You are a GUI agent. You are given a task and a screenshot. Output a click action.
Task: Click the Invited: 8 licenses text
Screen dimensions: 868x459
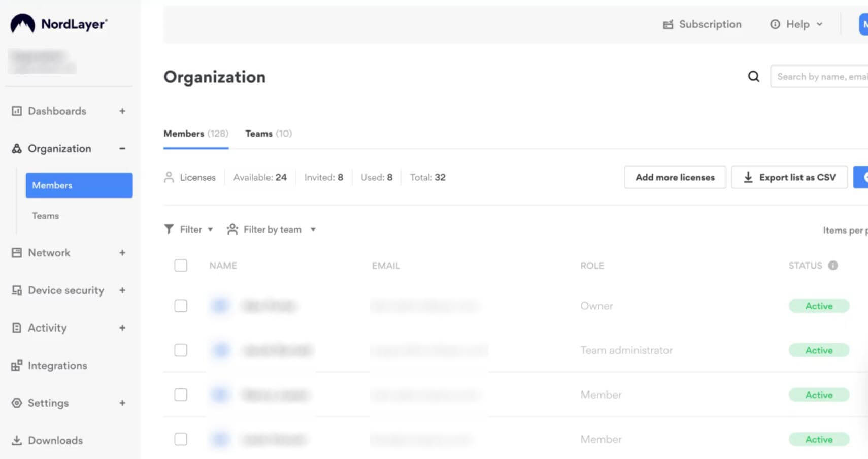[324, 177]
